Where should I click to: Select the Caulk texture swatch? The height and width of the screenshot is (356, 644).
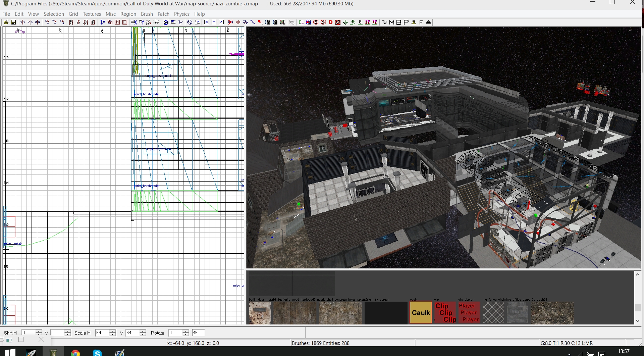(x=421, y=312)
